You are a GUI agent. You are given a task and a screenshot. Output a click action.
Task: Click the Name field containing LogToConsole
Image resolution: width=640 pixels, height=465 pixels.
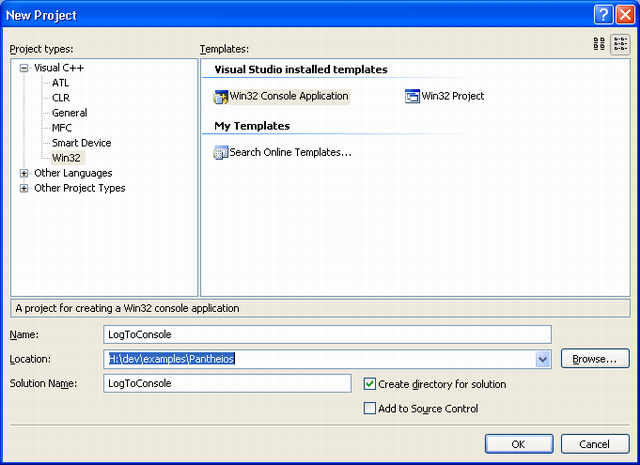327,335
